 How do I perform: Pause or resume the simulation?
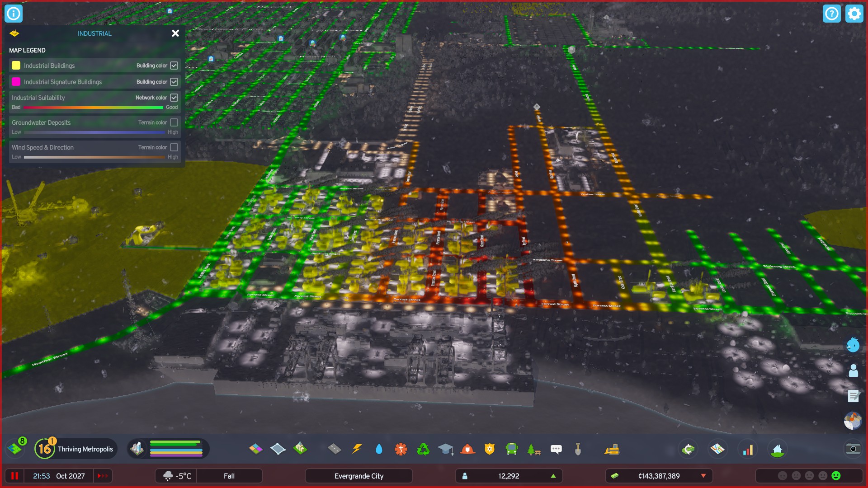point(15,476)
